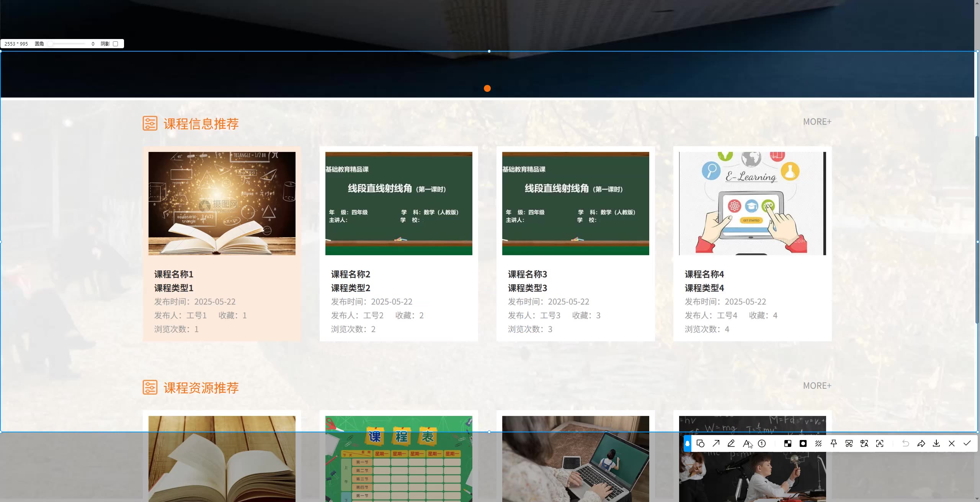Image resolution: width=980 pixels, height=502 pixels.
Task: Pin the screenshot to screen
Action: (x=833, y=443)
